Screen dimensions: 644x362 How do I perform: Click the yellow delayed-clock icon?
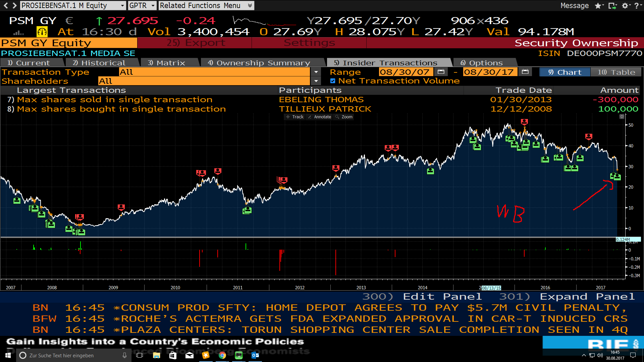42,32
